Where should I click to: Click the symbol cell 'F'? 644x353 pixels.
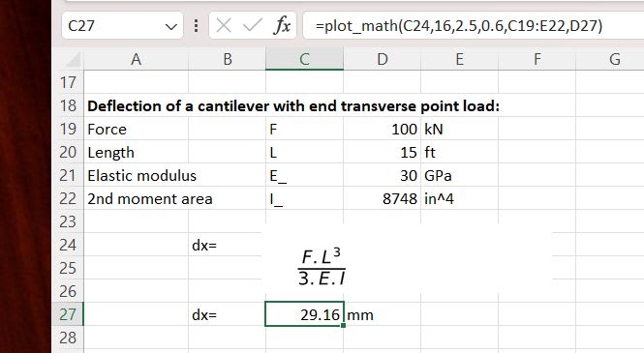304,130
